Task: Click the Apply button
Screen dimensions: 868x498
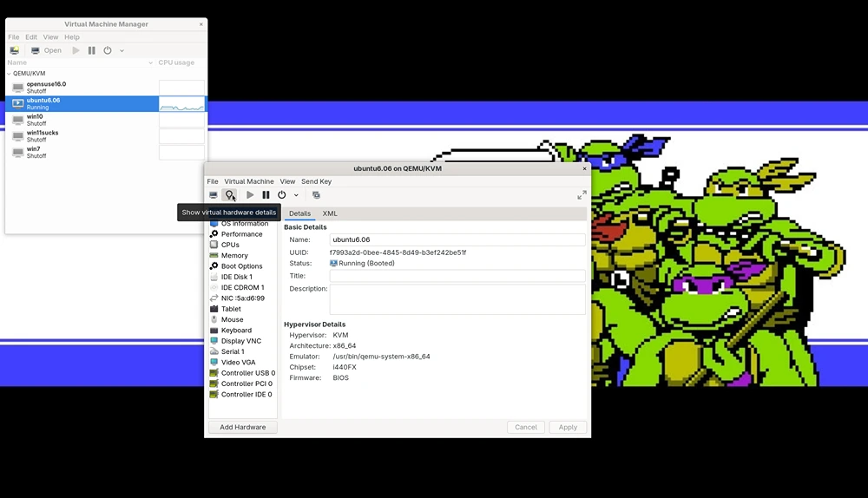Action: point(568,427)
